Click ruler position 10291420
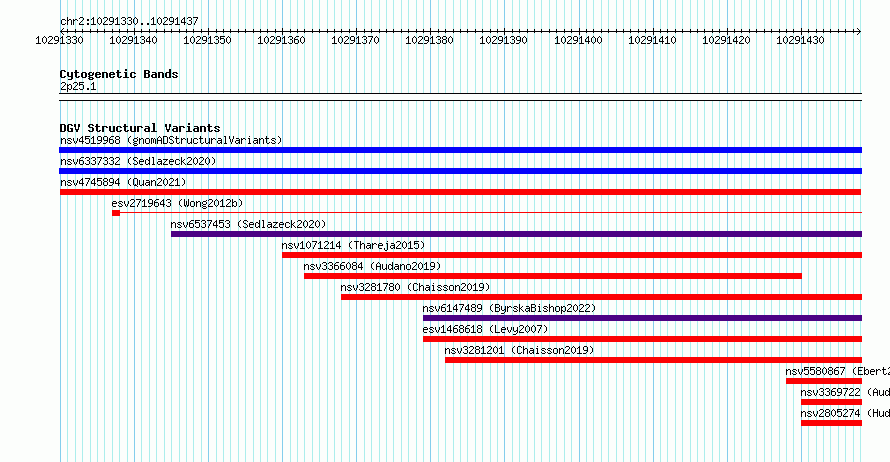The width and height of the screenshot is (890, 462). (727, 40)
